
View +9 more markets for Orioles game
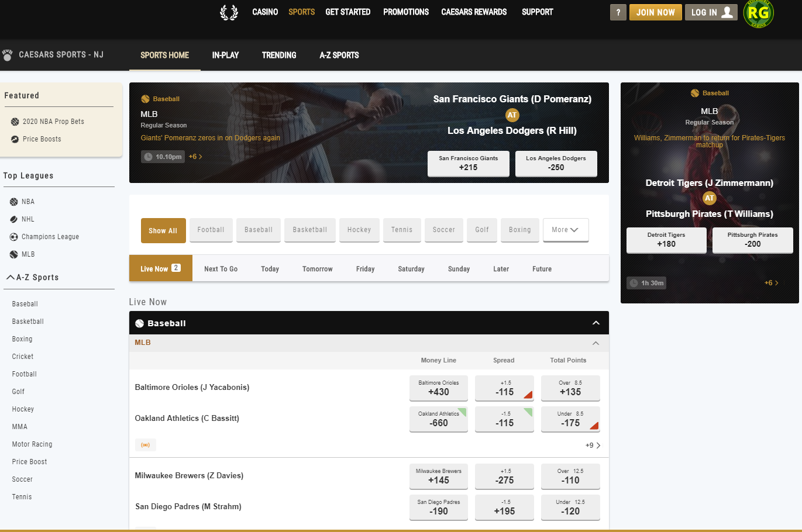coord(593,445)
